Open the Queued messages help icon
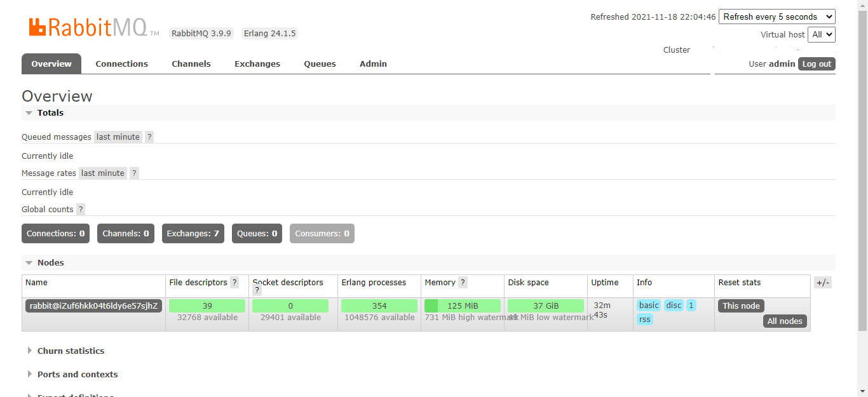Image resolution: width=868 pixels, height=397 pixels. (x=149, y=137)
